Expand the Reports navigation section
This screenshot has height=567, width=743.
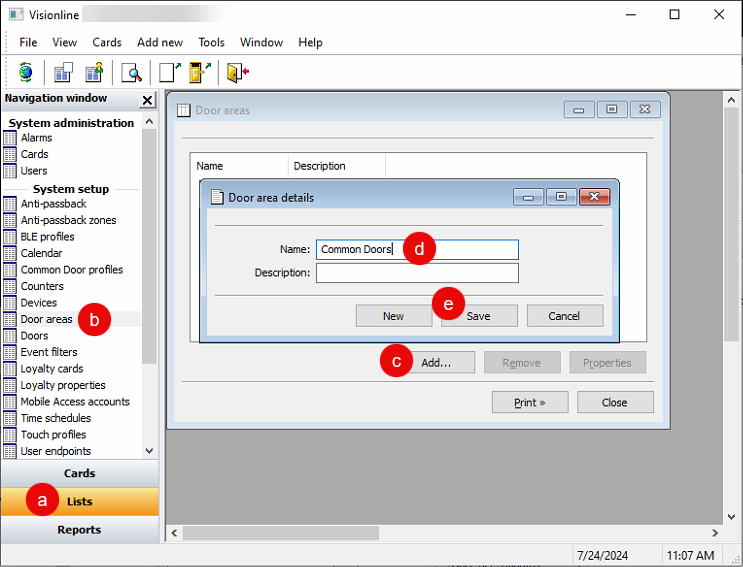click(80, 530)
